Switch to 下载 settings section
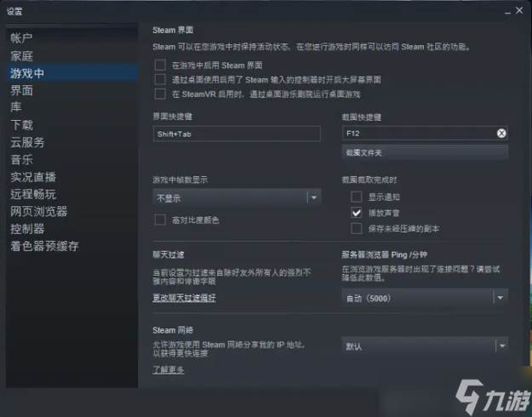Viewport: 532px width, 417px height. tap(22, 125)
